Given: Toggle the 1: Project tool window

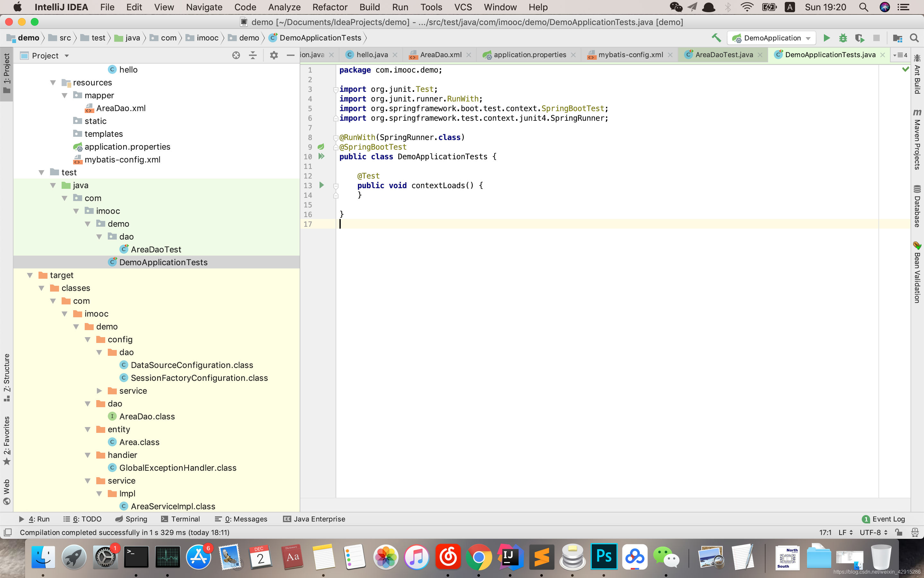Looking at the screenshot, I should (6, 74).
